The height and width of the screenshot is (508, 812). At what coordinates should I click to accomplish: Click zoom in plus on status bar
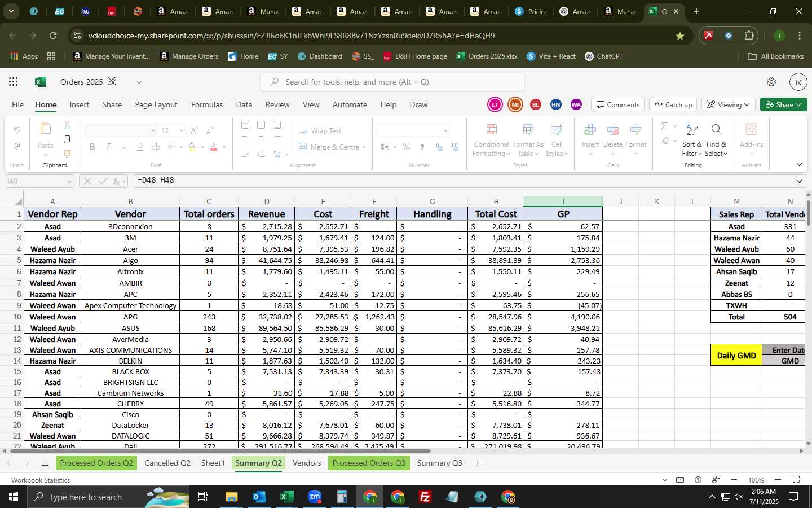point(778,480)
